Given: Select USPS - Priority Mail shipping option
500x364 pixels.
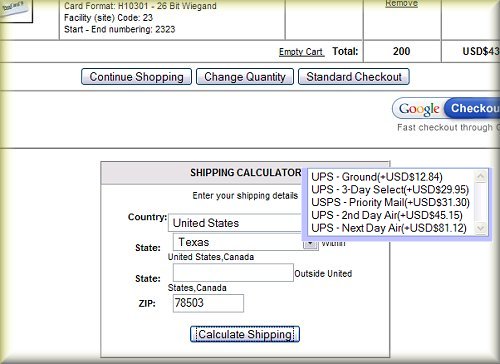Looking at the screenshot, I should coord(390,202).
